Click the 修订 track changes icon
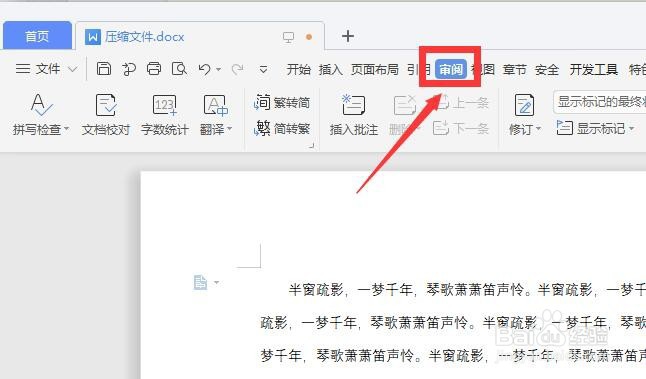This screenshot has height=379, width=646. point(524,105)
